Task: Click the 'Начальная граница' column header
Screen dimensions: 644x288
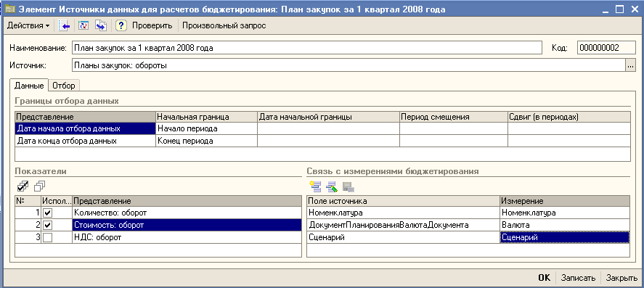Action: coord(207,117)
